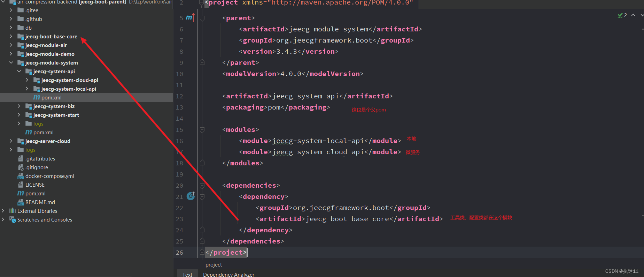
Task: Click the project breadcrumb
Action: click(214, 264)
